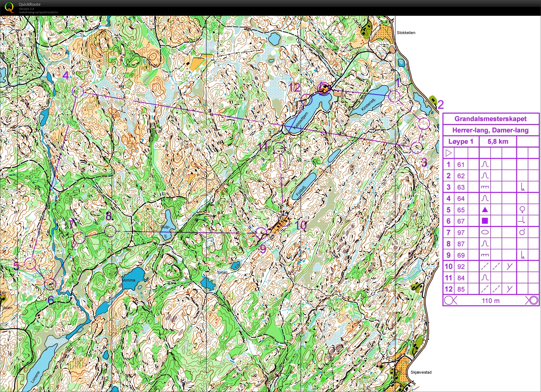Click the building square symbol in row 6
This screenshot has width=541, height=392.
coord(485,221)
